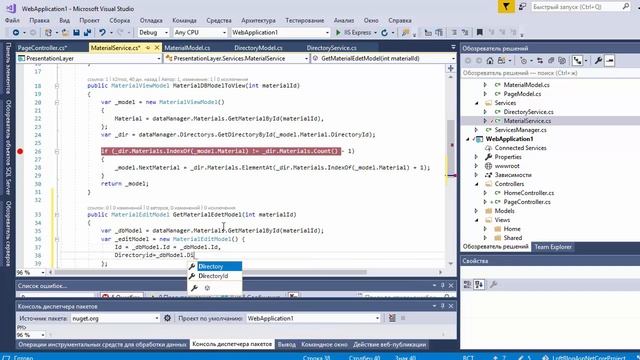Toggle class view mode in Solution Explorer

click(577, 60)
